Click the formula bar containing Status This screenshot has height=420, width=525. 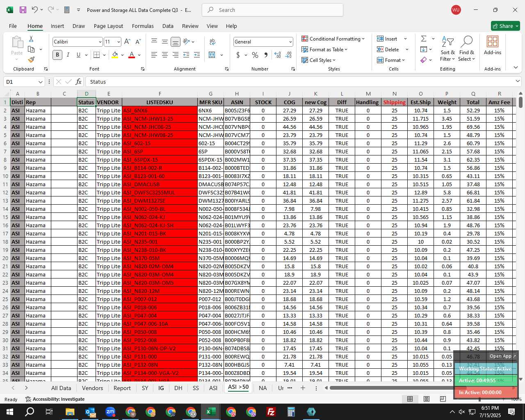pyautogui.click(x=299, y=82)
